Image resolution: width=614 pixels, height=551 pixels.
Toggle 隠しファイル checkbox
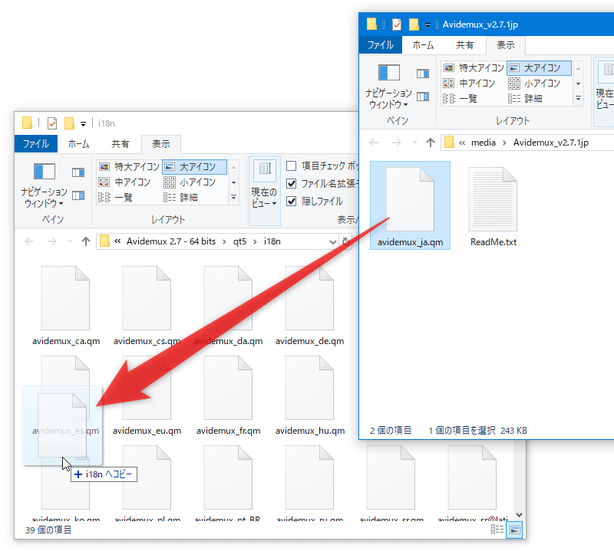click(x=291, y=201)
